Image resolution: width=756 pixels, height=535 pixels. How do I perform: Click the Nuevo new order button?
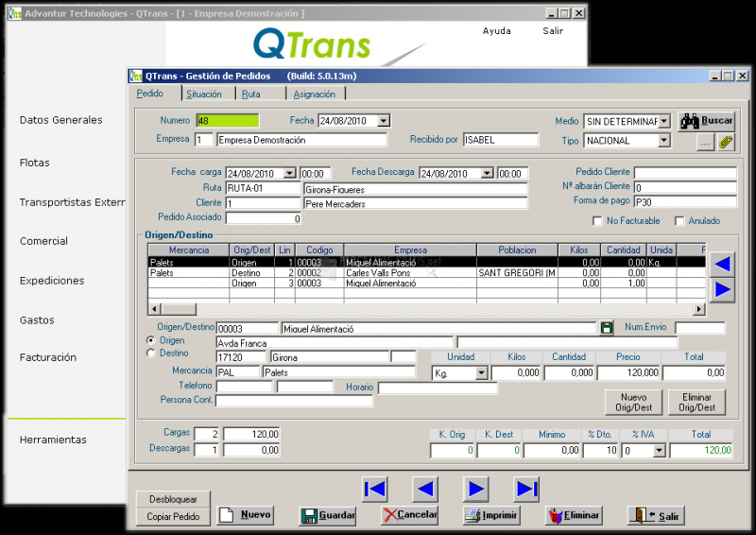(246, 515)
